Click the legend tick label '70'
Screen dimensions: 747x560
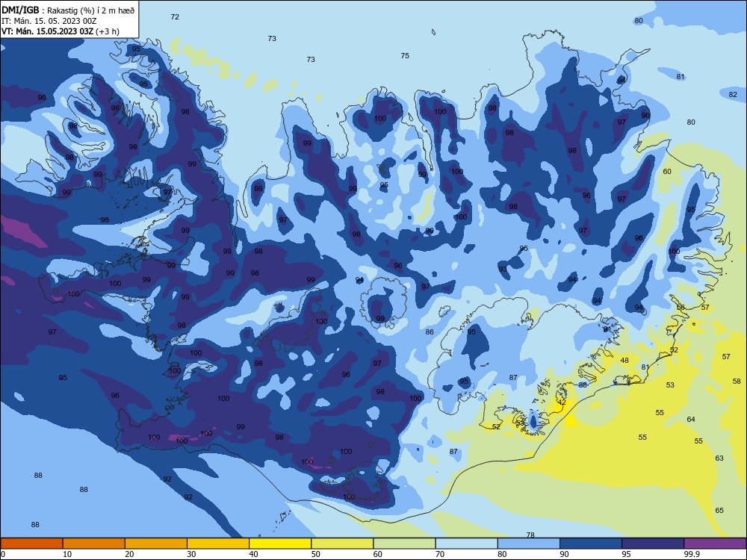440,554
